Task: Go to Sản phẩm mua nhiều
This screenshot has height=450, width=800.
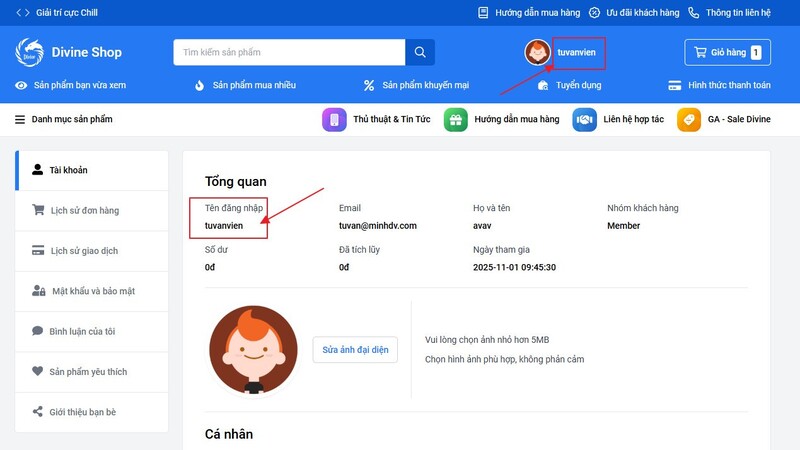Action: tap(254, 85)
